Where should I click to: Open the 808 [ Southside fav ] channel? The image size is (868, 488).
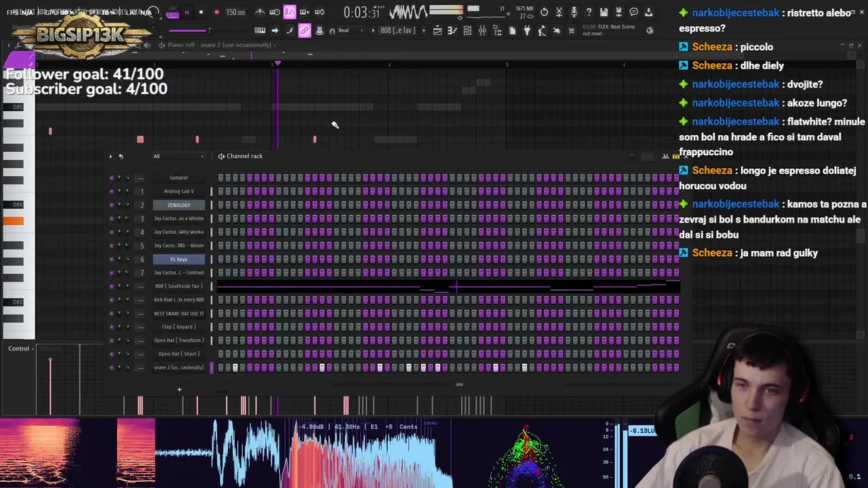179,286
